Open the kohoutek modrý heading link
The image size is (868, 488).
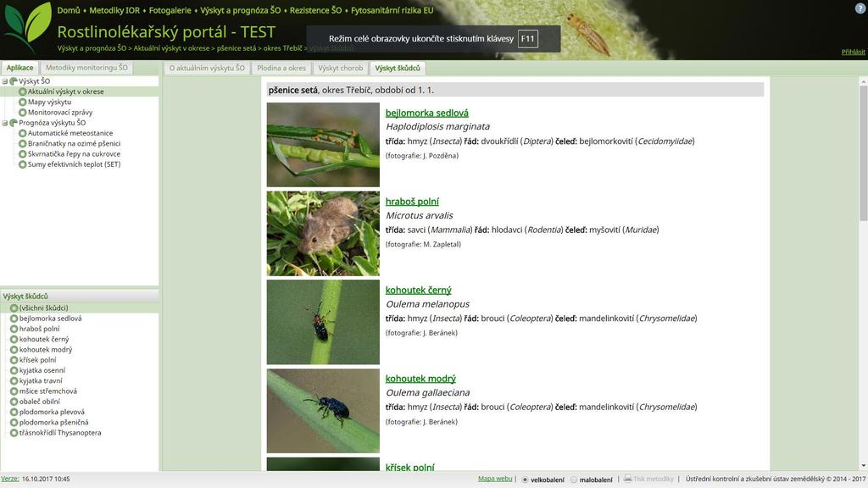click(x=420, y=379)
